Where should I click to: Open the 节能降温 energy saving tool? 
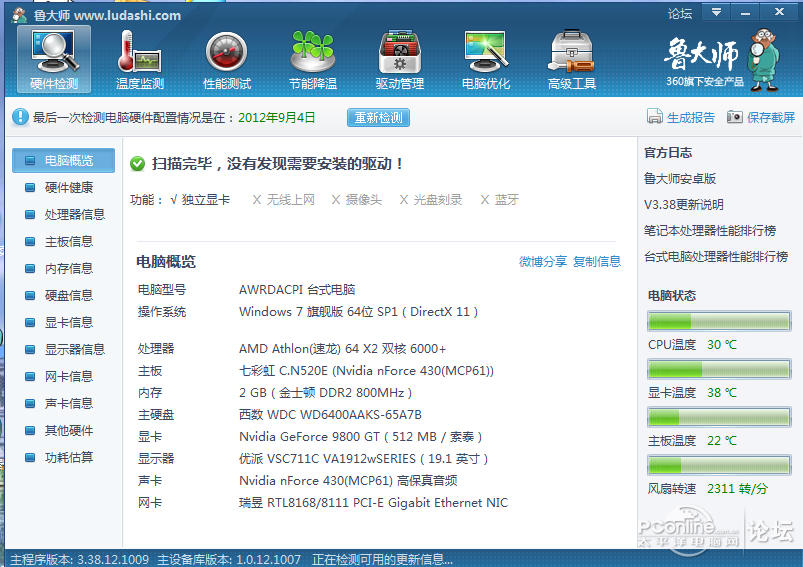pyautogui.click(x=312, y=59)
